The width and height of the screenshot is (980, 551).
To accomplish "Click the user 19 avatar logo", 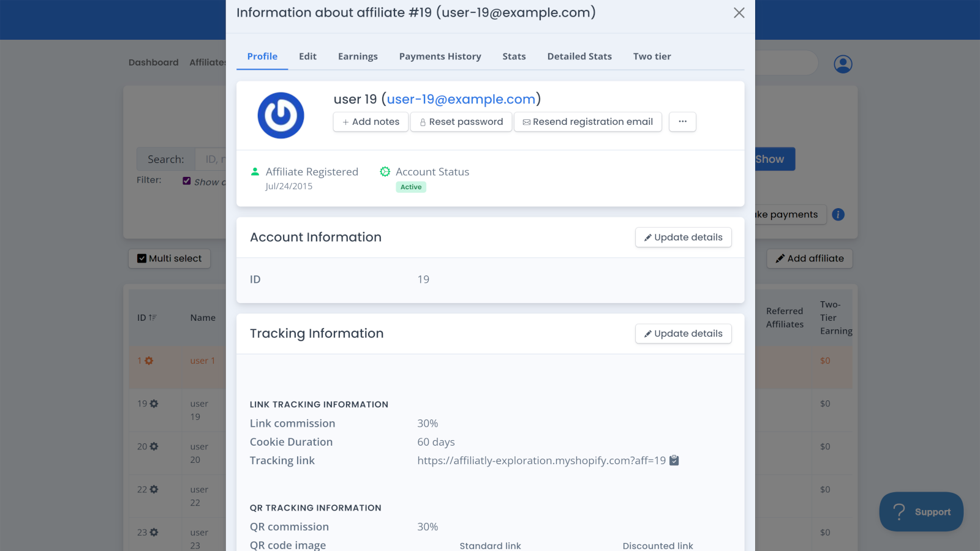I will coord(281,116).
